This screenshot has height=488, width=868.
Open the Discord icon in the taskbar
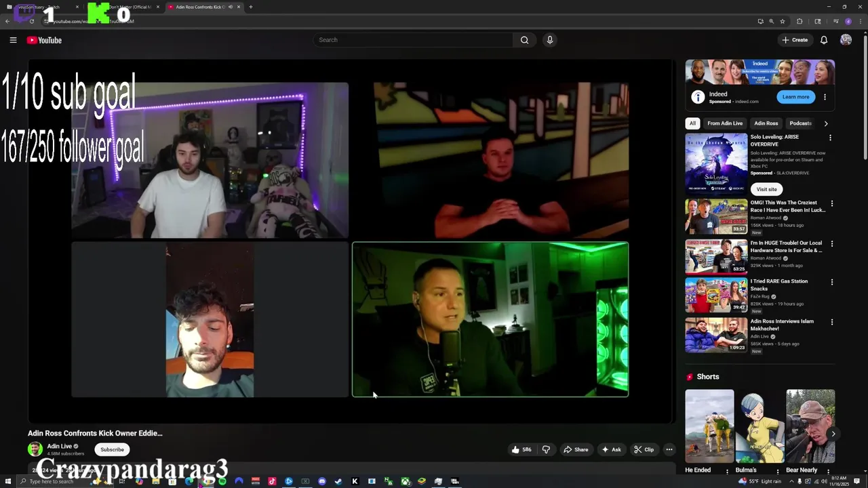[322, 481]
